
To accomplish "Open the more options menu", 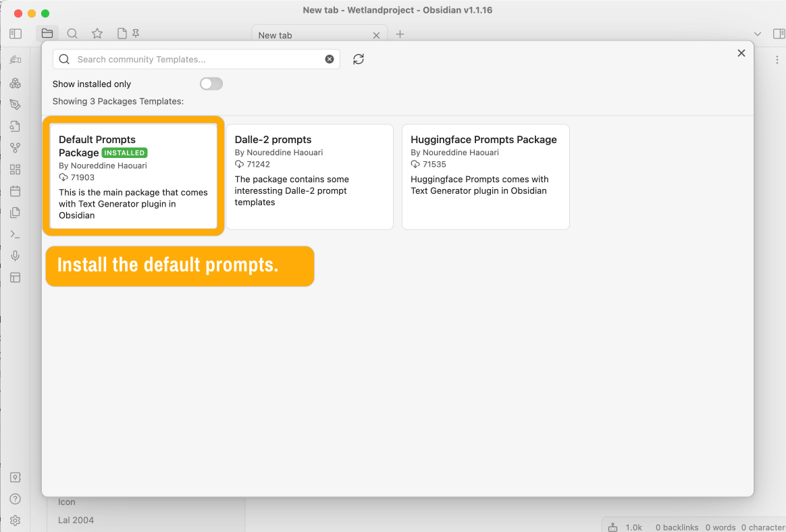I will click(777, 60).
